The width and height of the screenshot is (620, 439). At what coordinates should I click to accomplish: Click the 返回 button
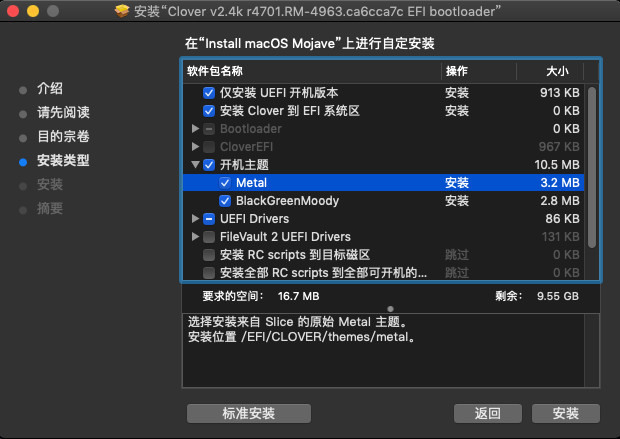488,414
